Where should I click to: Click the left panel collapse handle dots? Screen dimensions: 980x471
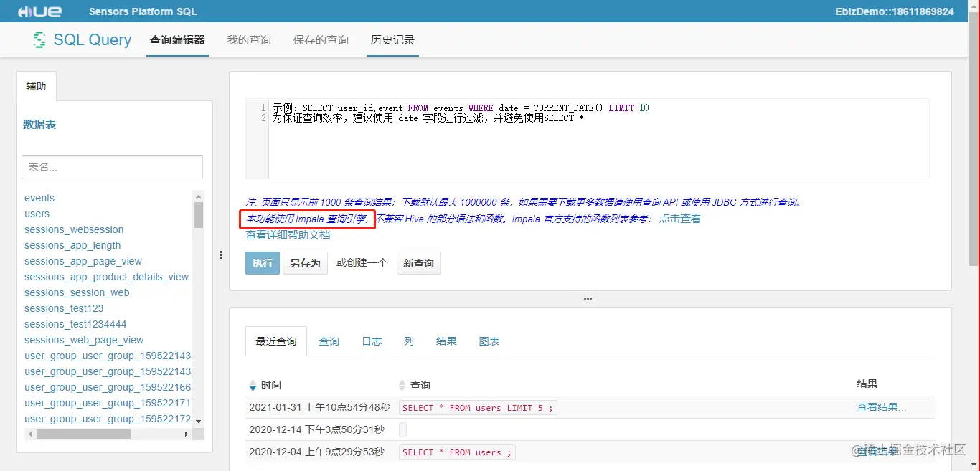(x=221, y=254)
